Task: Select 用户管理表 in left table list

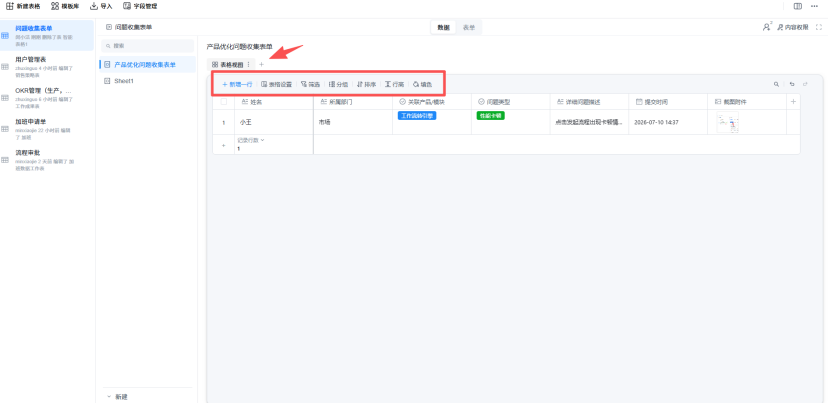Action: [47, 67]
